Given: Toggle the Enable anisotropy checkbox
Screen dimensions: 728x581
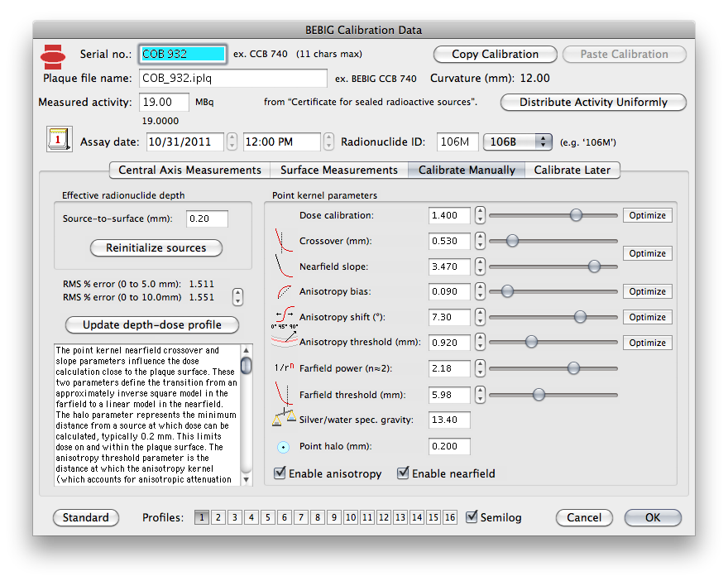Looking at the screenshot, I should (x=280, y=473).
